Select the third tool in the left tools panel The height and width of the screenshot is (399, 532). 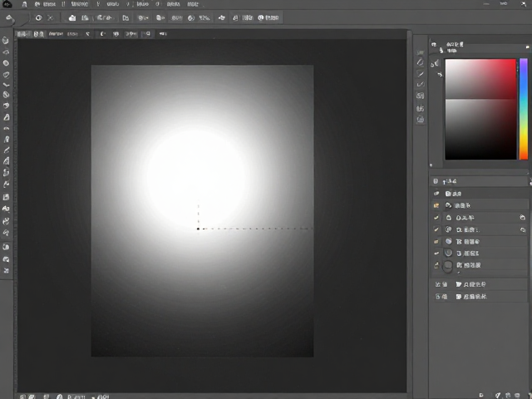[x=6, y=63]
